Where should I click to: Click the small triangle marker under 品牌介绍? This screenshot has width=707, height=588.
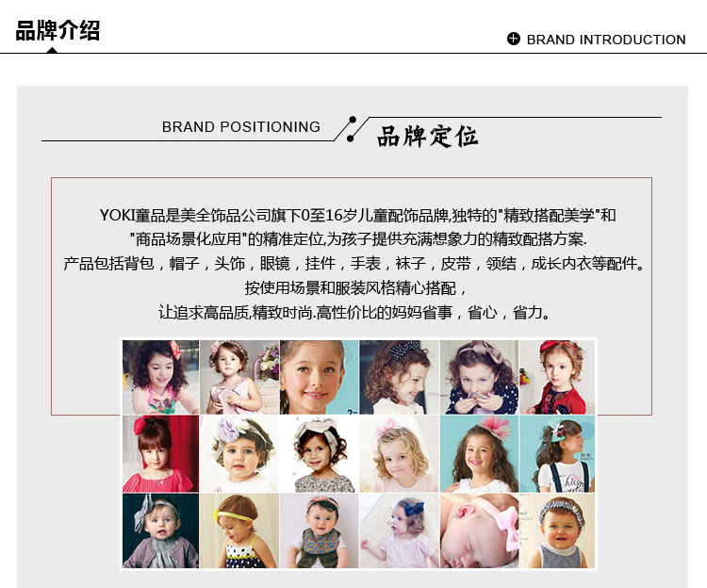click(x=52, y=50)
